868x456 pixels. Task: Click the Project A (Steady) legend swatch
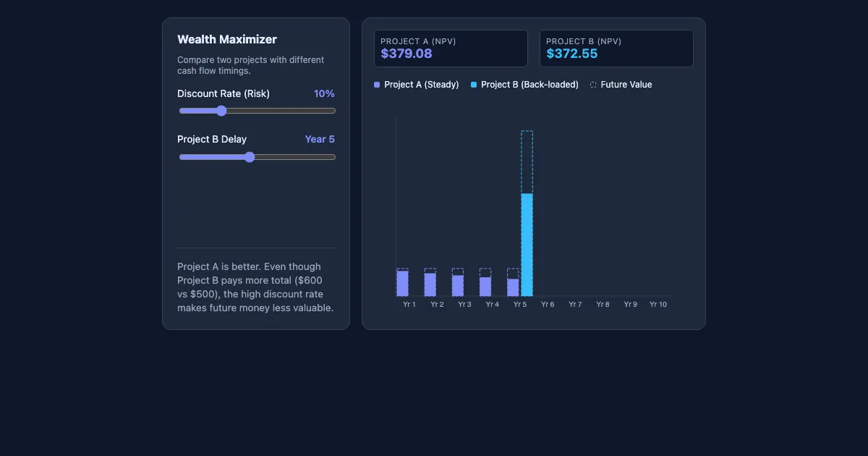pos(377,85)
